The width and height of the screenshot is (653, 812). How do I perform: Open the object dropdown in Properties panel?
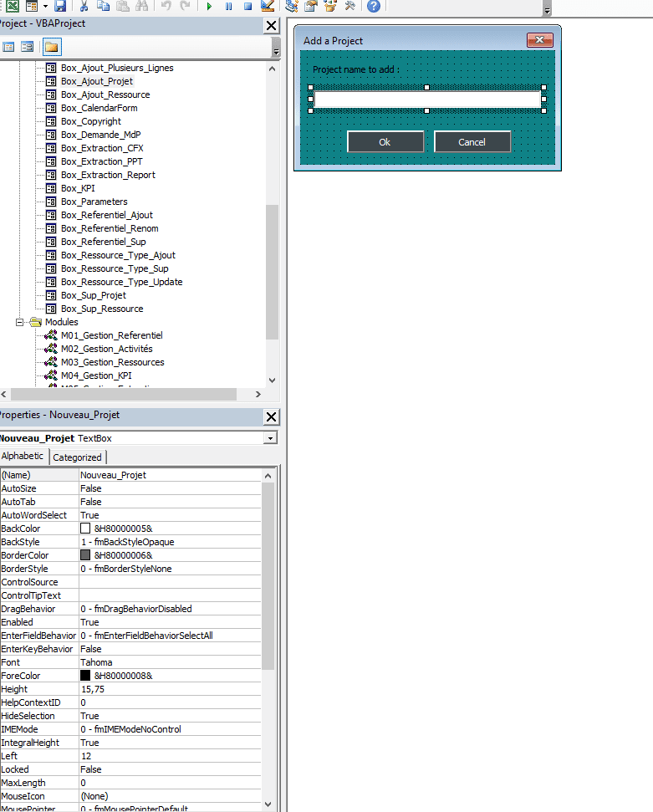coord(269,438)
